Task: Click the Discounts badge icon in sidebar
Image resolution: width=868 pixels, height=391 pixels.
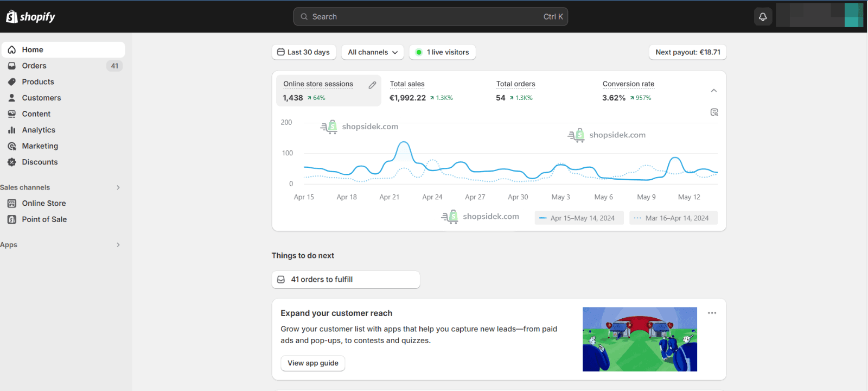Action: point(11,162)
